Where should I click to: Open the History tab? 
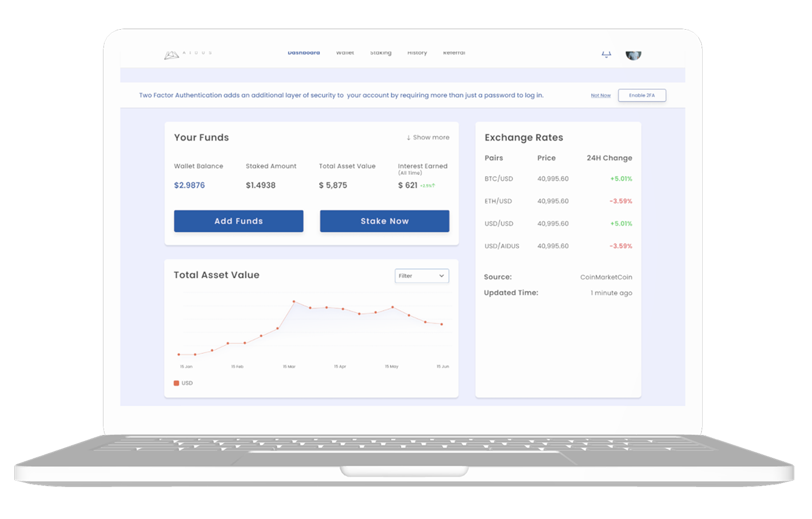[x=417, y=53]
